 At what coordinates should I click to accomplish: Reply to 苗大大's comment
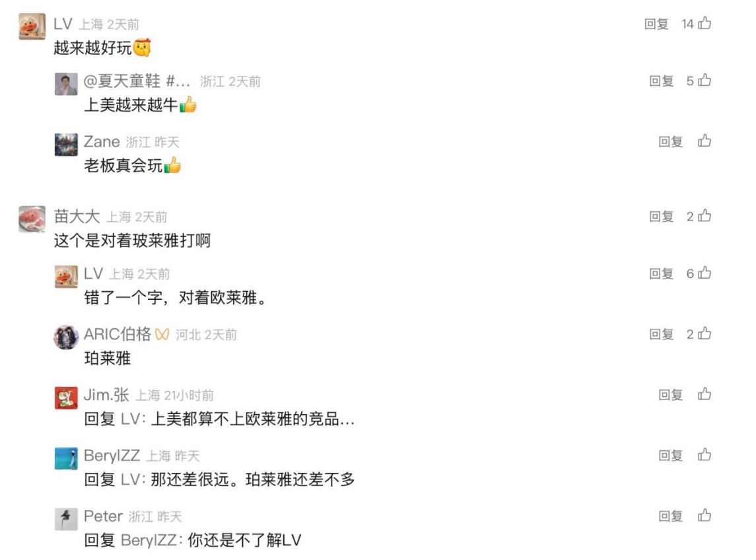pyautogui.click(x=661, y=216)
